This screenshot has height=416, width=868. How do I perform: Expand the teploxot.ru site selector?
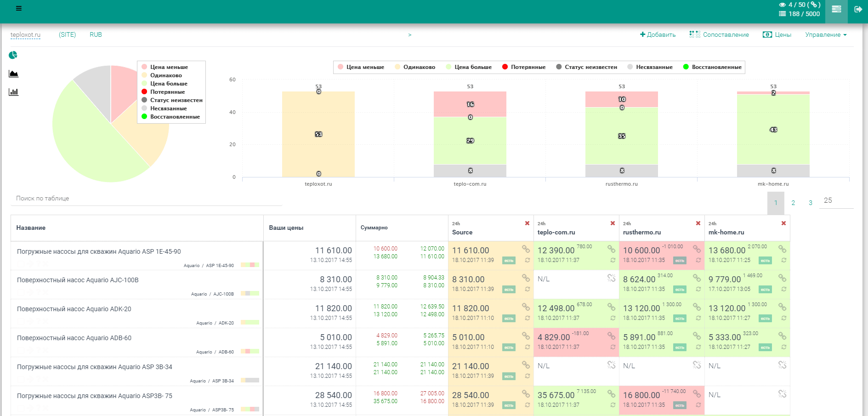coord(26,35)
